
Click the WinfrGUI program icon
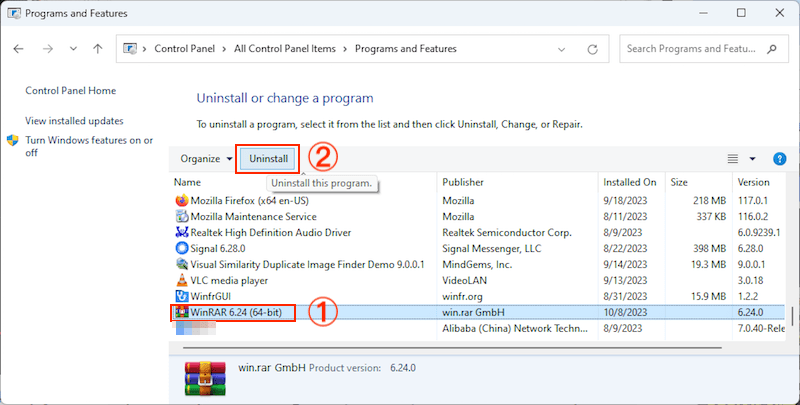pyautogui.click(x=182, y=296)
